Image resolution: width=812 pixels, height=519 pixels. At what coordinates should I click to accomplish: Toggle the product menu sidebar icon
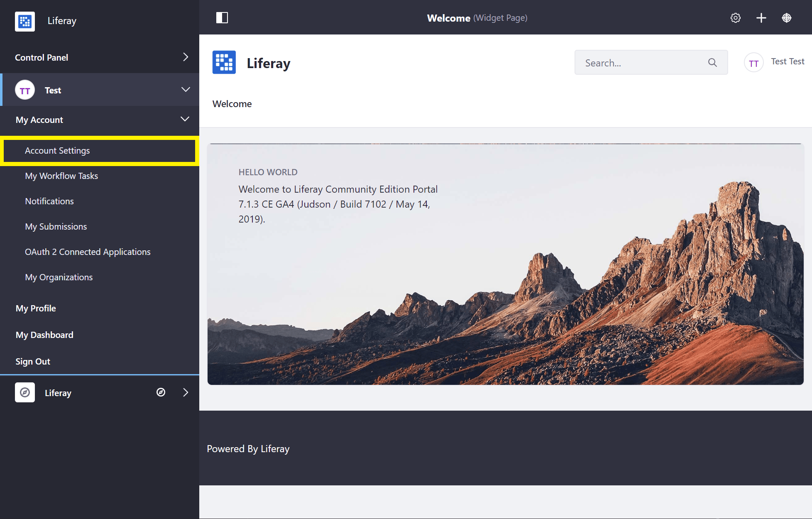pos(222,18)
